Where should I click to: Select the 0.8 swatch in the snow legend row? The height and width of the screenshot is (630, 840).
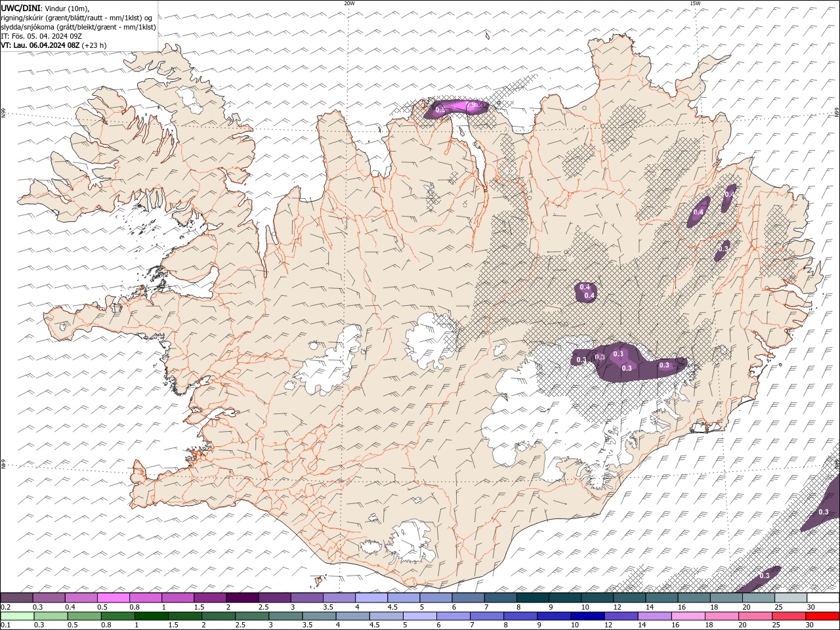(x=146, y=598)
